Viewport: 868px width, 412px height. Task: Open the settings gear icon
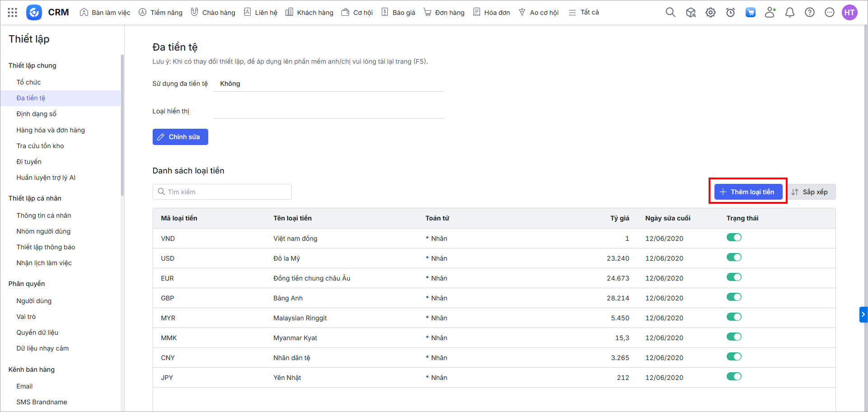710,13
